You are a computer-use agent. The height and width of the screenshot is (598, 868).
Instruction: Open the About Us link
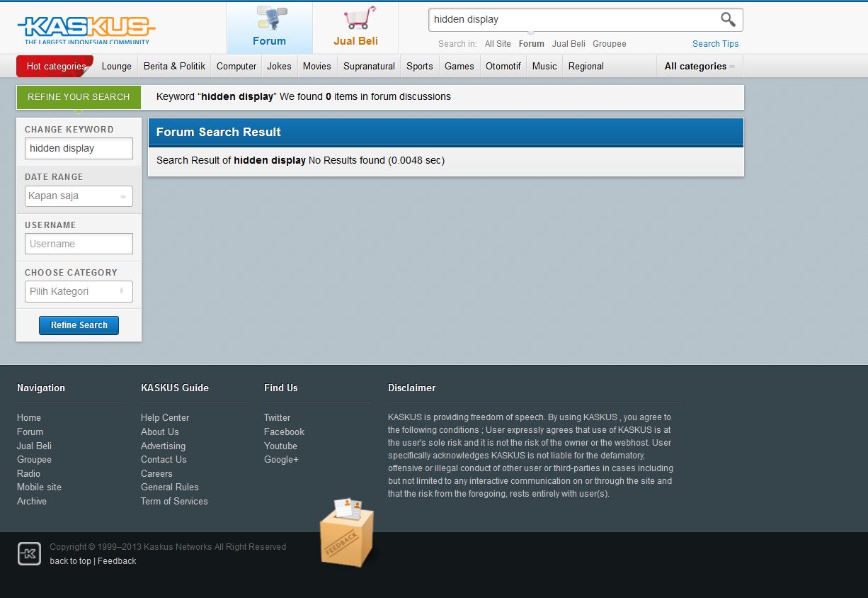point(160,431)
